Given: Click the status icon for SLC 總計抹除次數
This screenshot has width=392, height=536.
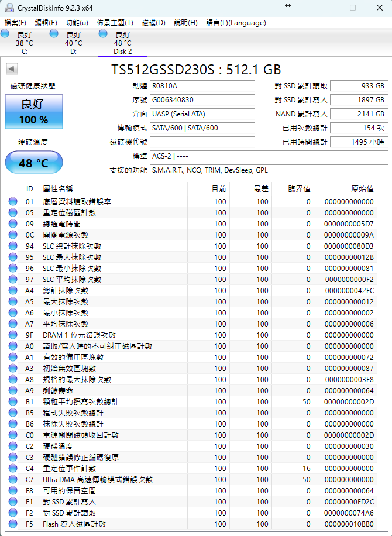Looking at the screenshot, I should (x=13, y=246).
